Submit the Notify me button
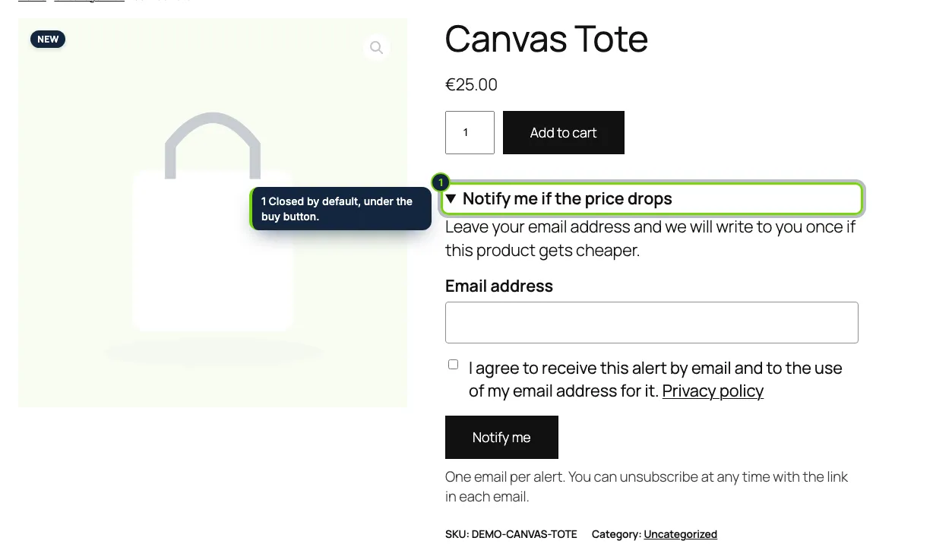 (x=501, y=438)
